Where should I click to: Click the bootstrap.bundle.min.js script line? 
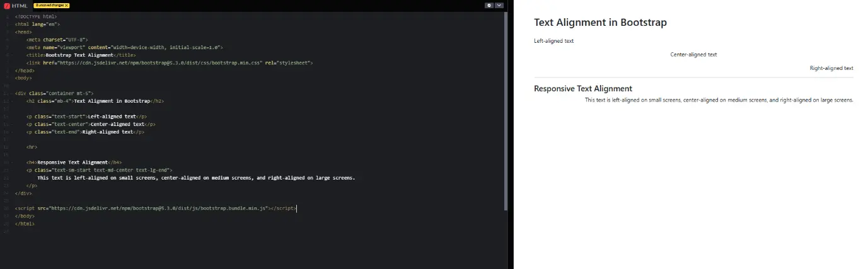tap(155, 208)
